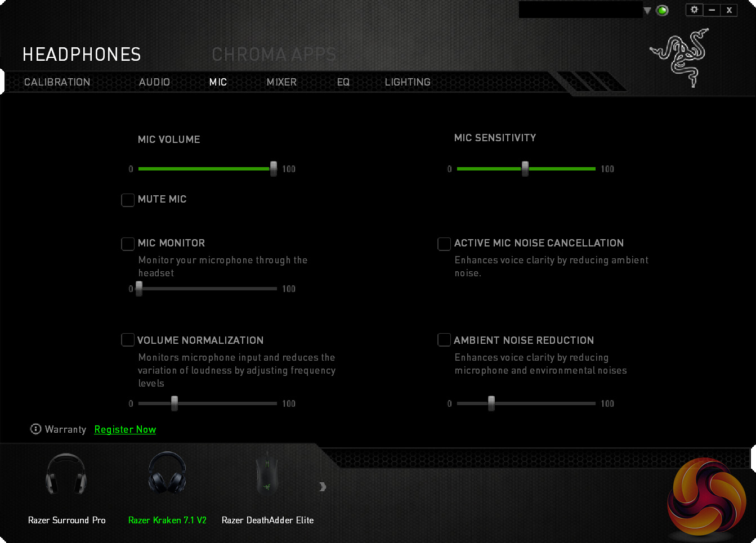756x543 pixels.
Task: Click the Mic Sensitivity slider handle
Action: [x=525, y=168]
